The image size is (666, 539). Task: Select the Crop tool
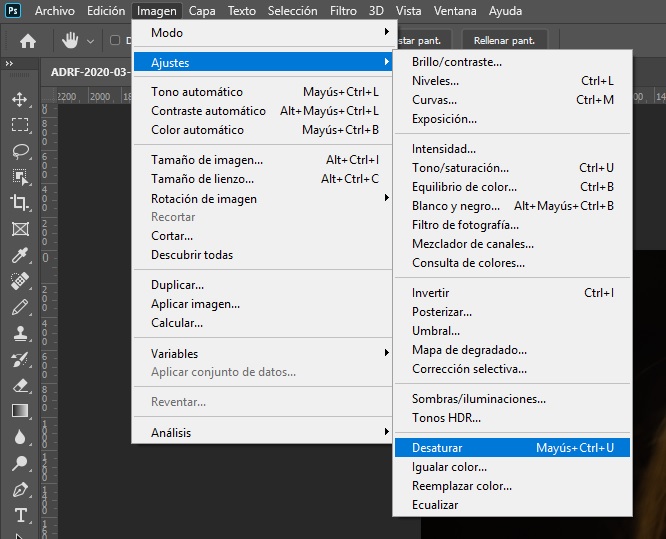(x=20, y=203)
